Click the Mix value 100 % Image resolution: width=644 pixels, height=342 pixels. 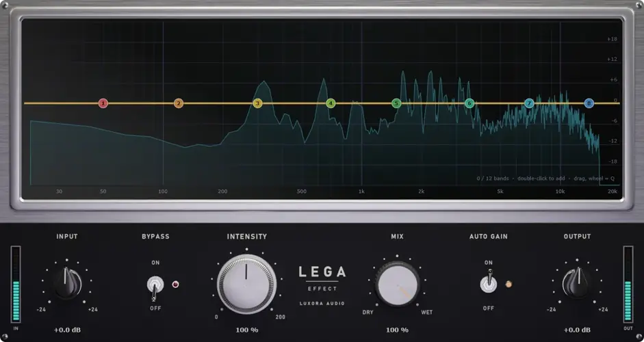(397, 330)
